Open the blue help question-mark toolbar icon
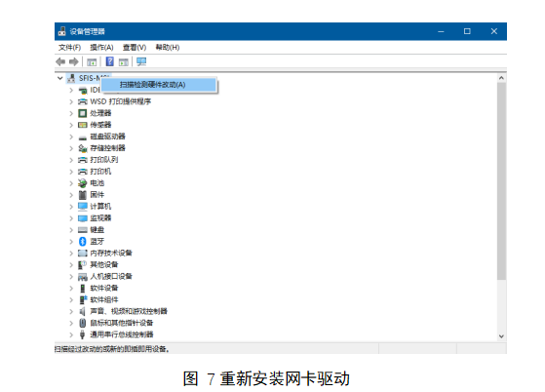 pyautogui.click(x=109, y=61)
